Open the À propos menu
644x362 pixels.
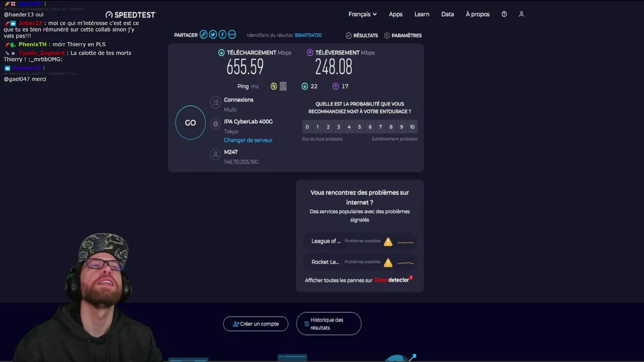[477, 14]
